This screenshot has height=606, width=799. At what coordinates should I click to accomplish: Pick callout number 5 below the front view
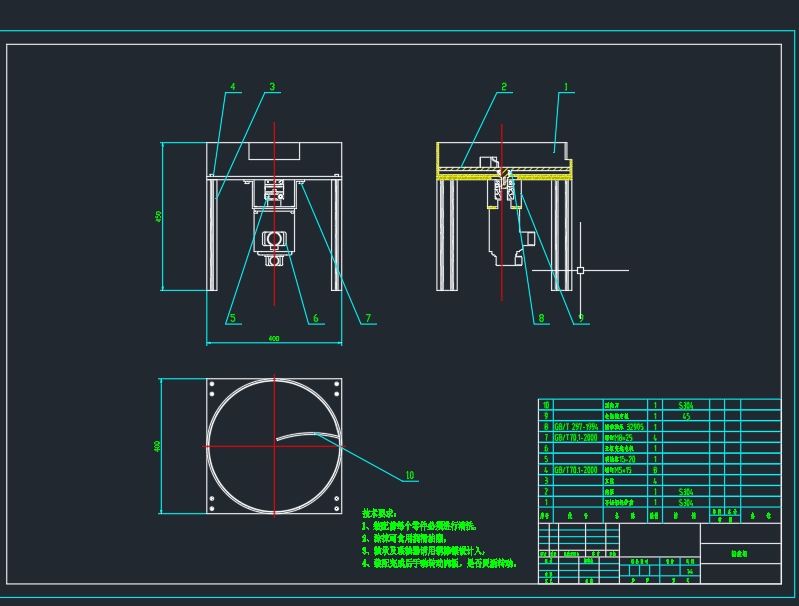click(x=233, y=318)
